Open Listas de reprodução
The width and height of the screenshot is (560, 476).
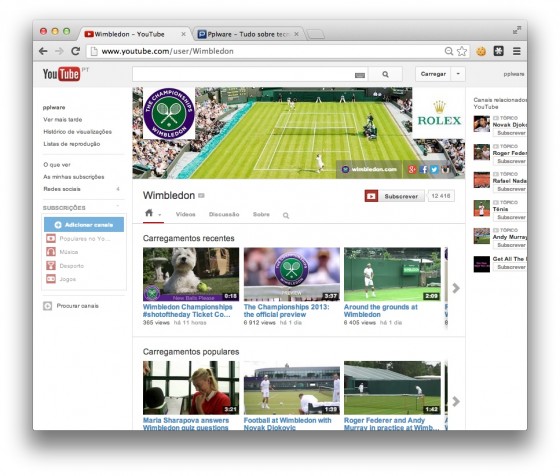point(71,144)
